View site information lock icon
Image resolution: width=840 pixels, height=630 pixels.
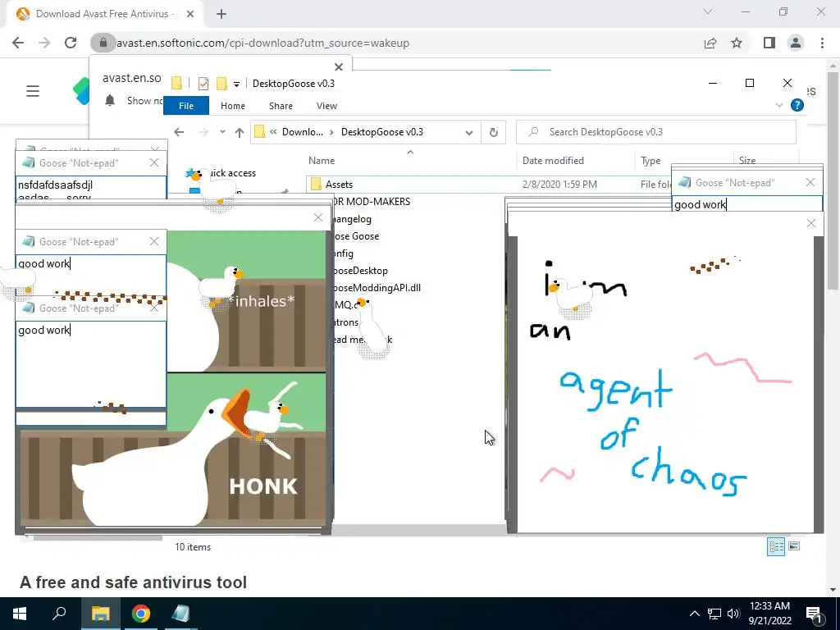103,43
